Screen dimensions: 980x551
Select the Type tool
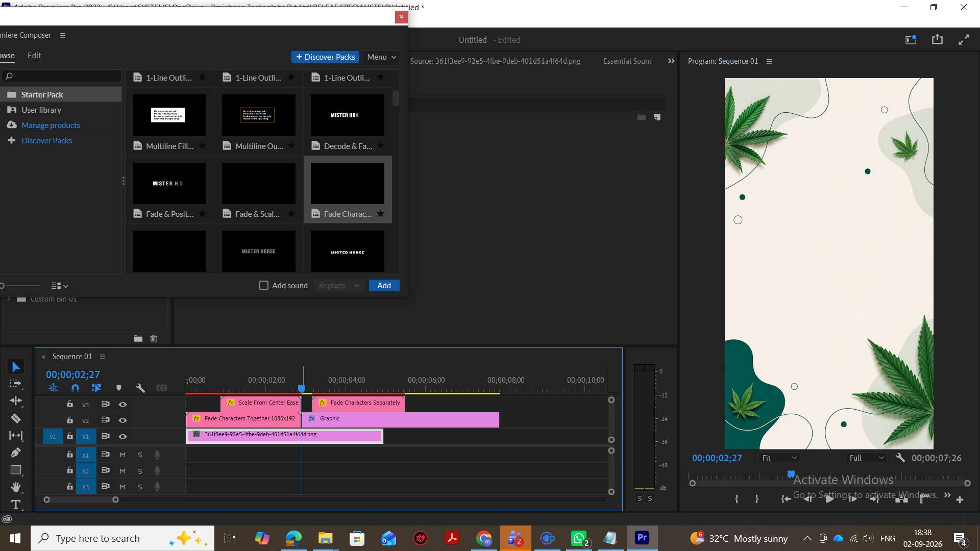16,504
